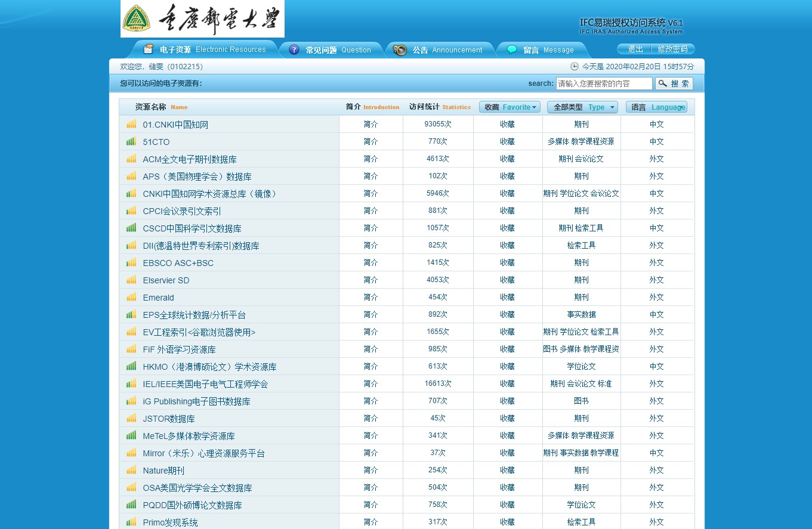Click the 简介 Introduction column header
Screen dimensions: 812x529
point(372,107)
